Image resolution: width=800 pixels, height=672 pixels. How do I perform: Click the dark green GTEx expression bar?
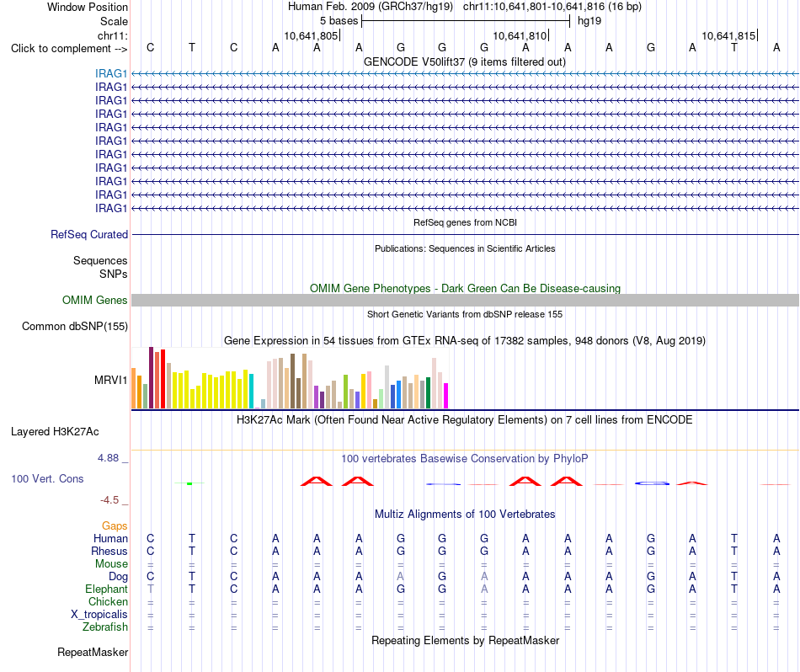pos(428,393)
